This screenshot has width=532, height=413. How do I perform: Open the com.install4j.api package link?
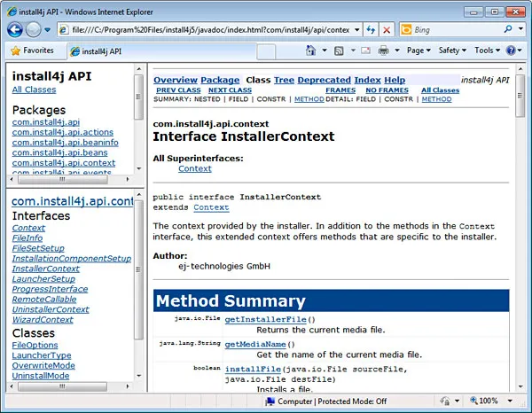tap(46, 122)
